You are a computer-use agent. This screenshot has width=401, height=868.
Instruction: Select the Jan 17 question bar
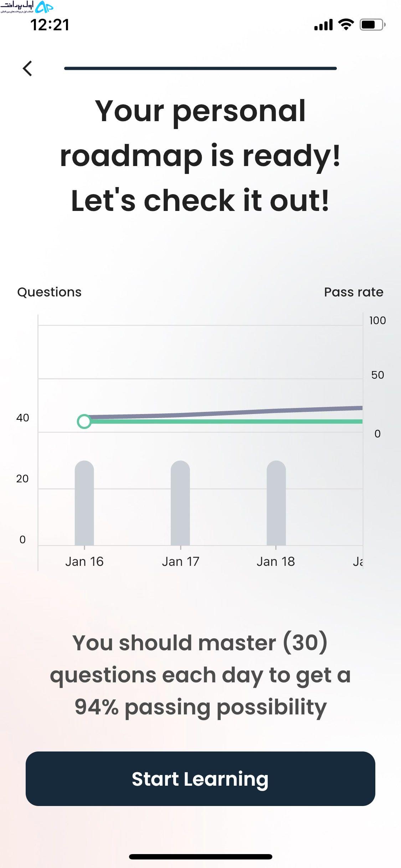(x=180, y=503)
